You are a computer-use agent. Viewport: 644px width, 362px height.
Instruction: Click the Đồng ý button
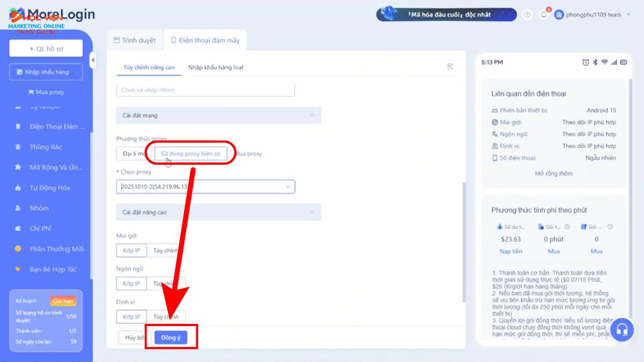click(171, 337)
